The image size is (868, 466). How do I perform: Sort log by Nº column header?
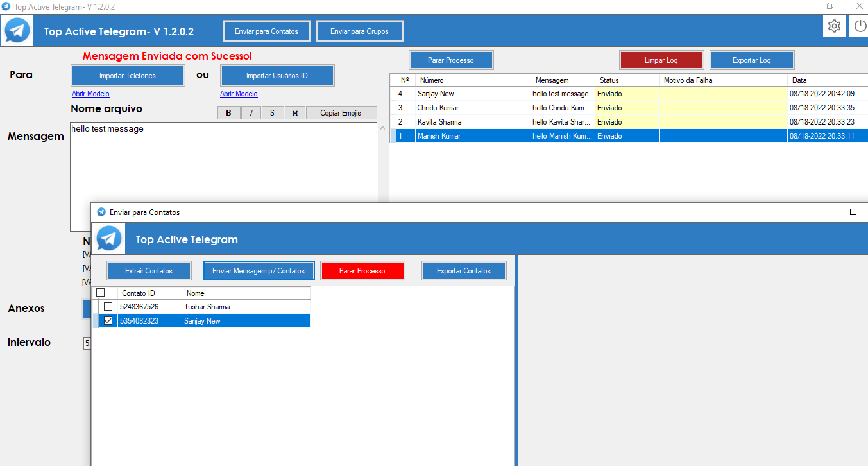(405, 80)
